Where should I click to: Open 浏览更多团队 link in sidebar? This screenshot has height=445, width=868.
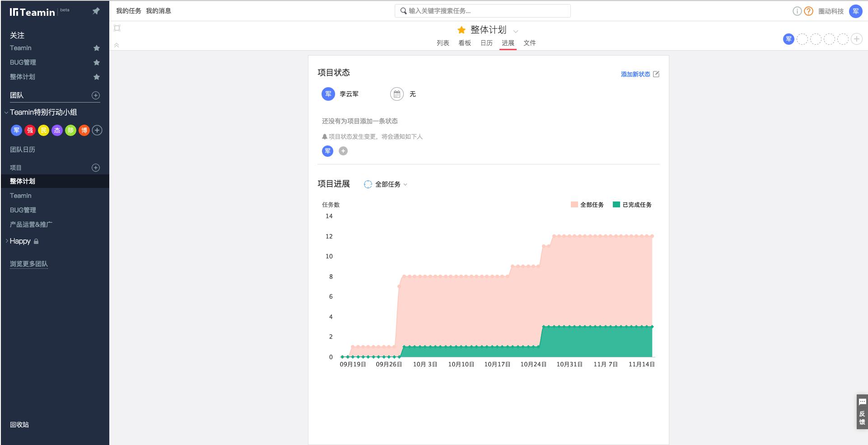point(29,264)
